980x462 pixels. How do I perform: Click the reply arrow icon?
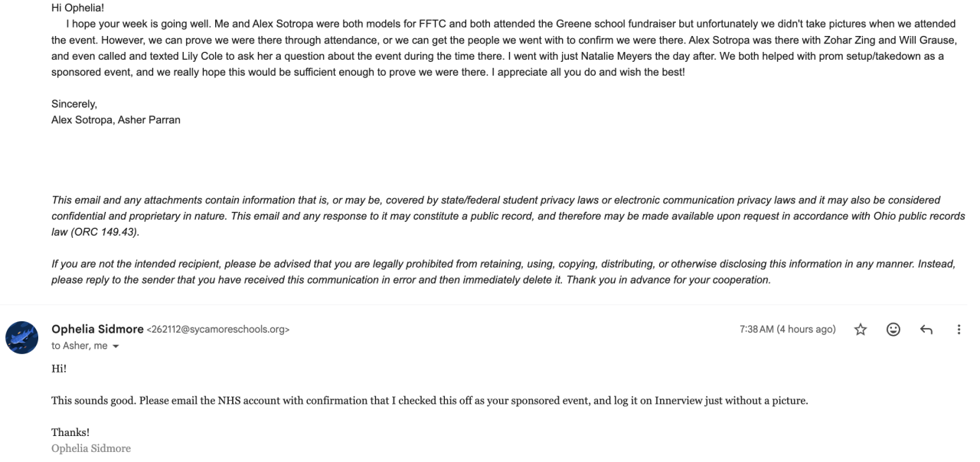926,330
